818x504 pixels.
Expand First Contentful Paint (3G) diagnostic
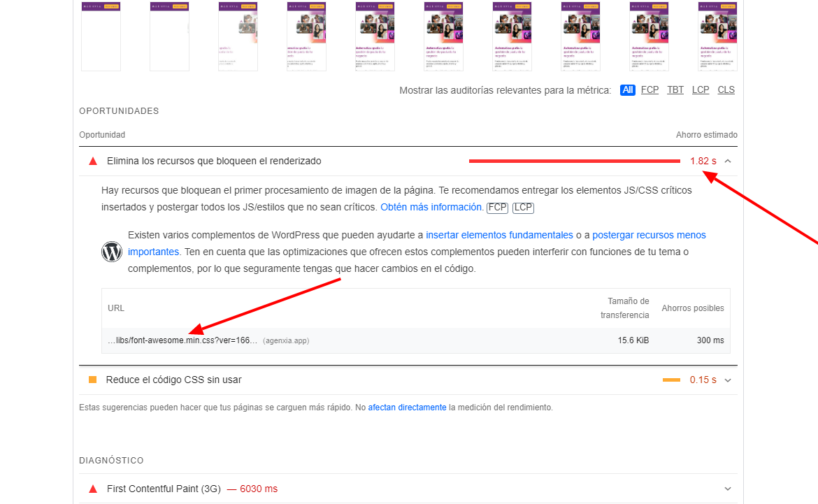pyautogui.click(x=728, y=489)
